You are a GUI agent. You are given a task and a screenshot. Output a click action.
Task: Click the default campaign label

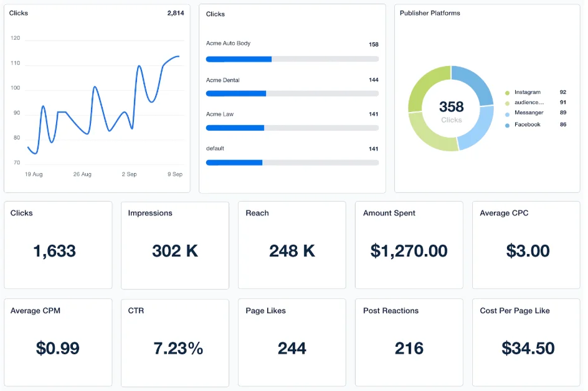(x=215, y=149)
